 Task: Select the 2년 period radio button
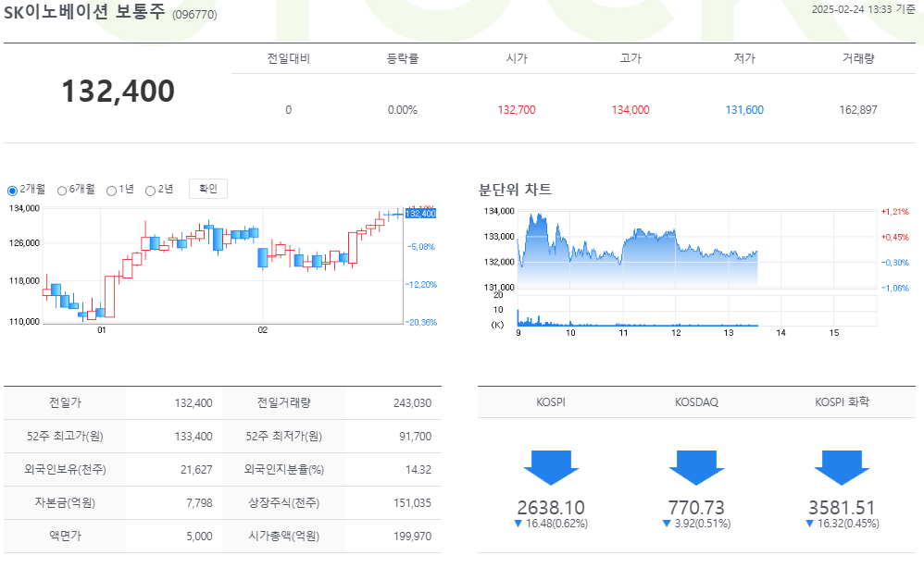(x=152, y=189)
